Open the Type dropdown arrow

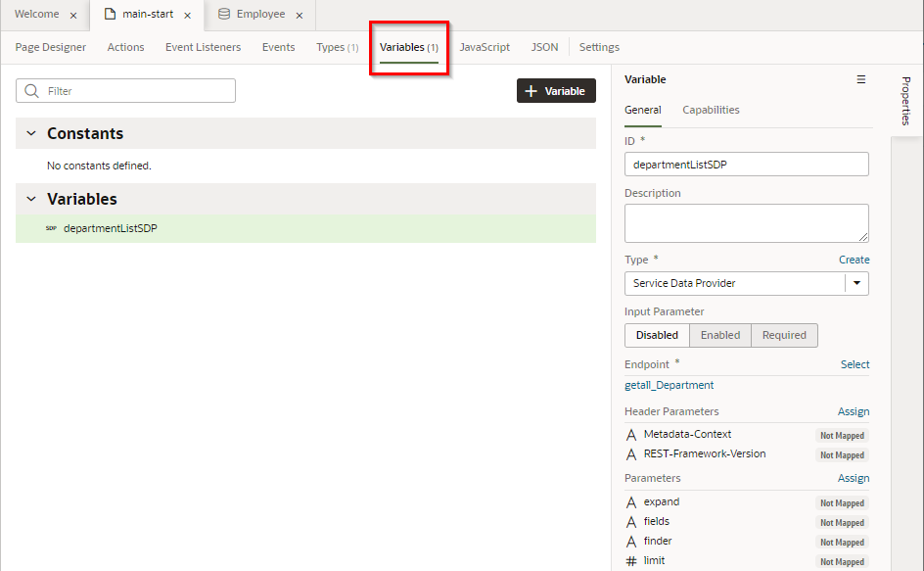point(856,283)
